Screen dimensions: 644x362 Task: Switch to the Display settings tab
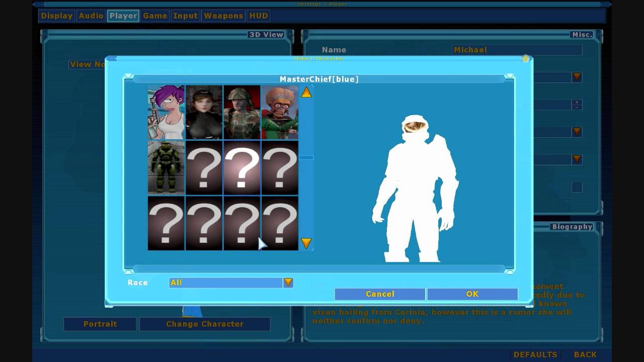[x=57, y=16]
